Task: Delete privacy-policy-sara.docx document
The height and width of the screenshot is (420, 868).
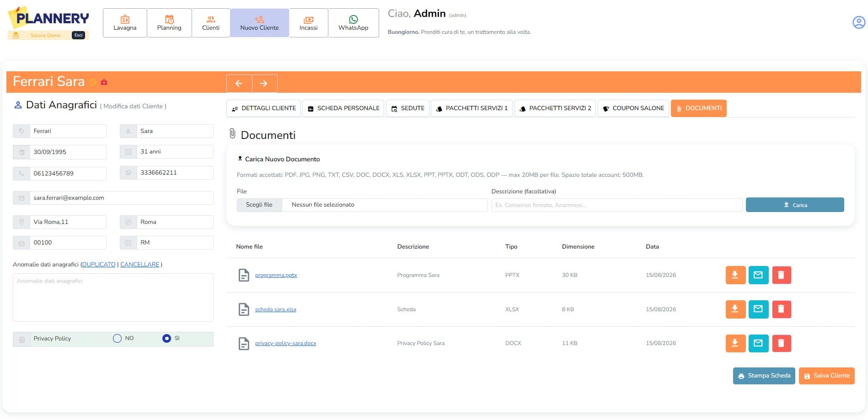Action: [x=782, y=343]
